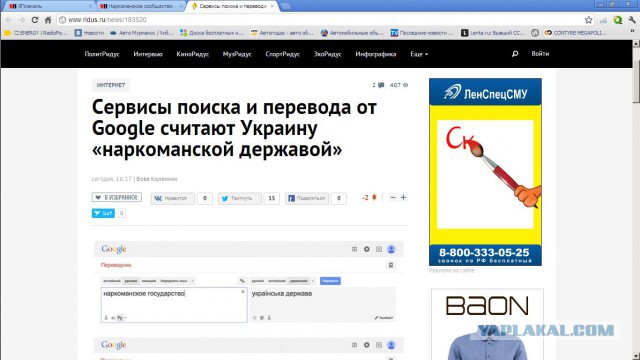Open the CONTYRE MEGAPOLI bookmark
Screen dimensions: 640x360
point(576,33)
